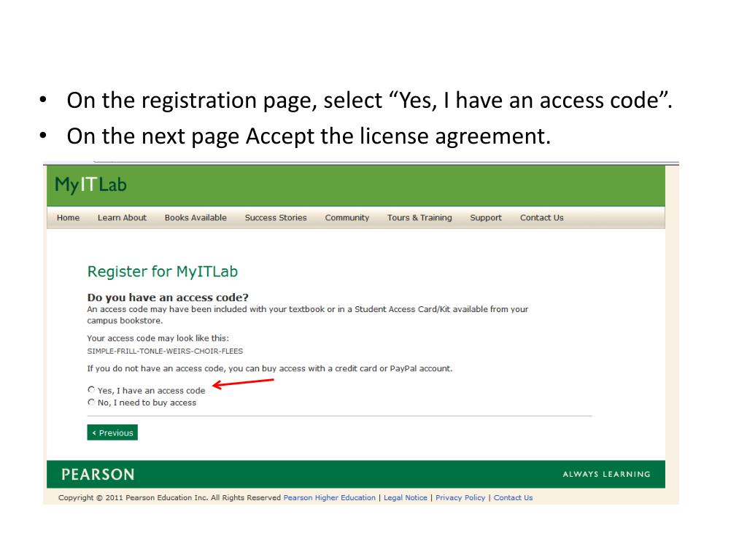
Task: Click the Always Learning tagline
Action: pyautogui.click(x=606, y=474)
